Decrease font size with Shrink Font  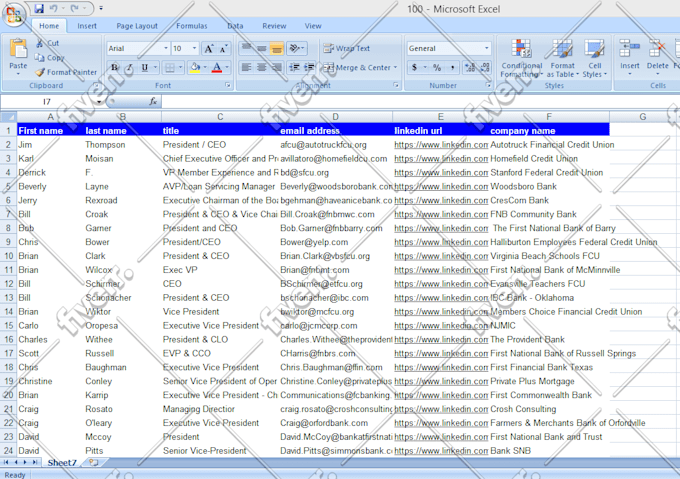pos(223,49)
